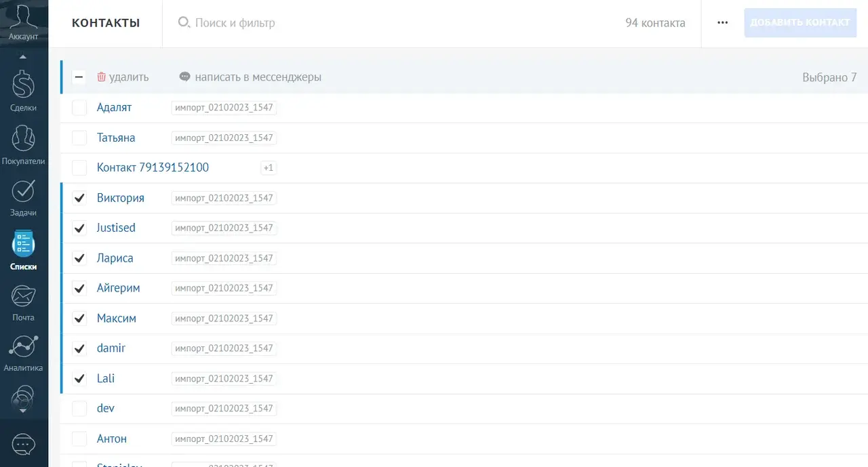Open the chat bubble icon at sidebar bottom

click(23, 445)
